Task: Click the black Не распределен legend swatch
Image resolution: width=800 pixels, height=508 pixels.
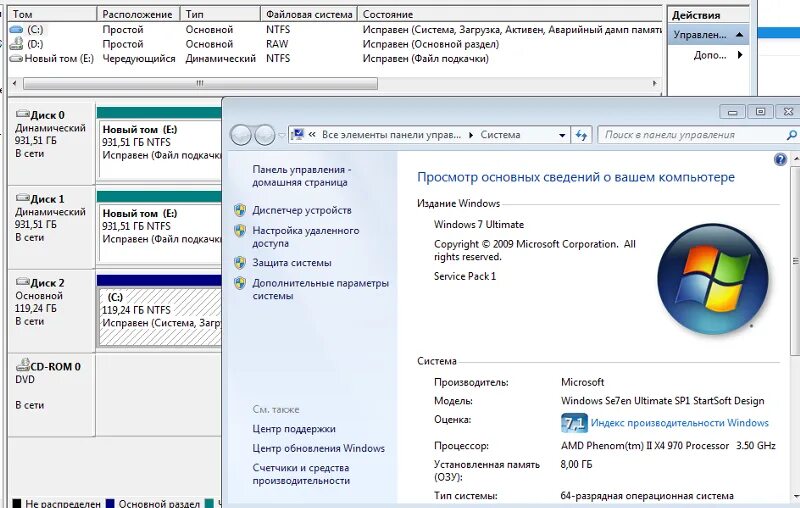Action: pos(16,504)
